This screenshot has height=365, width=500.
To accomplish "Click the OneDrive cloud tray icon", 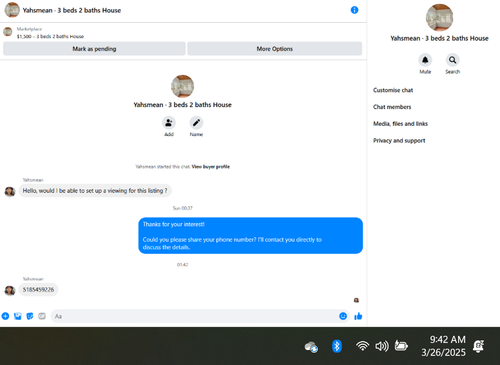I will point(311,347).
